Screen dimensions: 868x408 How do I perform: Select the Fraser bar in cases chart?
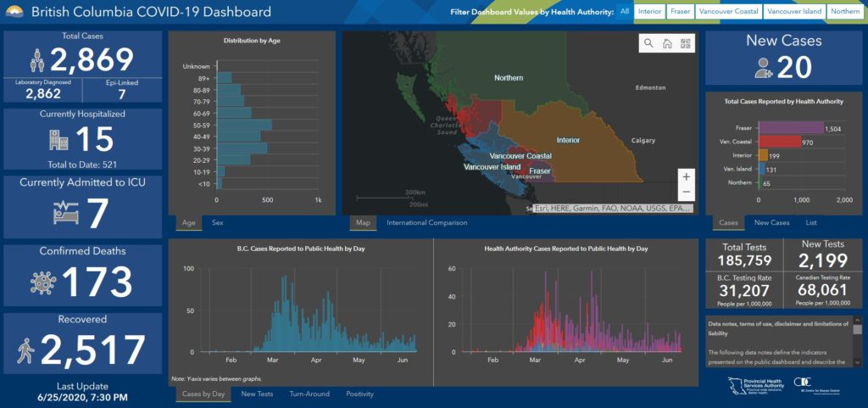pos(790,127)
